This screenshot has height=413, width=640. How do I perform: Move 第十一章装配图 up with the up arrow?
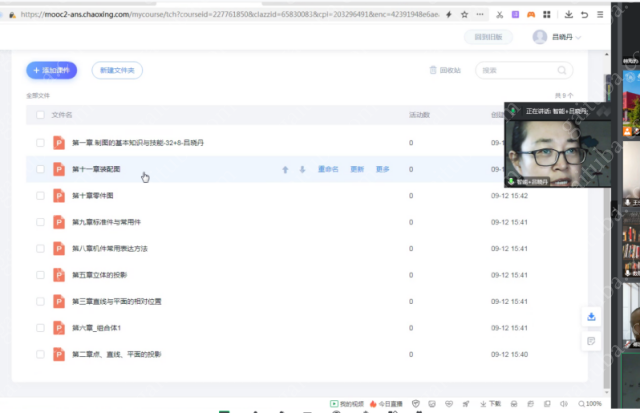pos(285,169)
